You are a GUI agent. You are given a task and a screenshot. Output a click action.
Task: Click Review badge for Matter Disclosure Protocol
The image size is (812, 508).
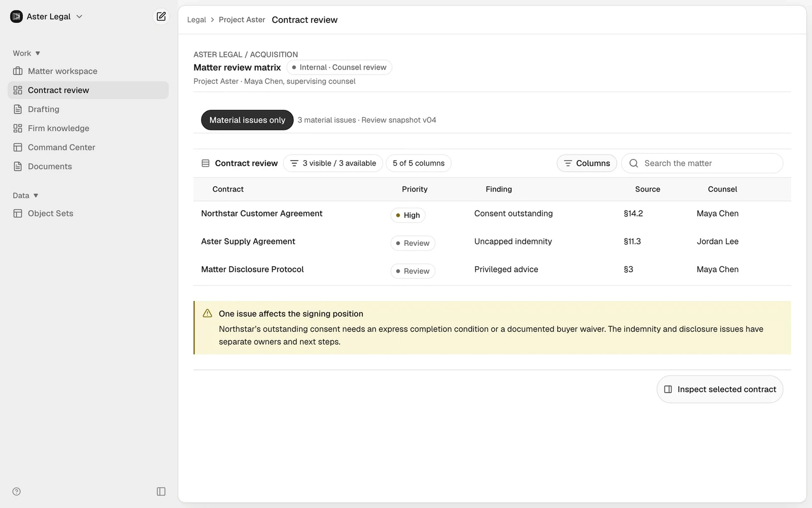(x=413, y=271)
